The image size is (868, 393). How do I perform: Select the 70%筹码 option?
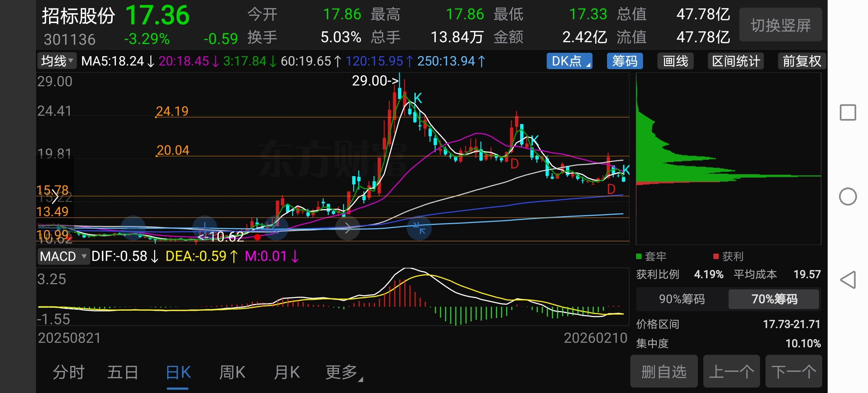774,299
